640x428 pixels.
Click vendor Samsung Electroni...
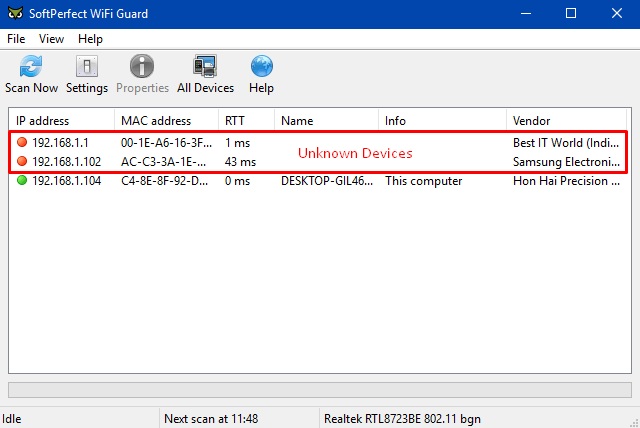(567, 162)
